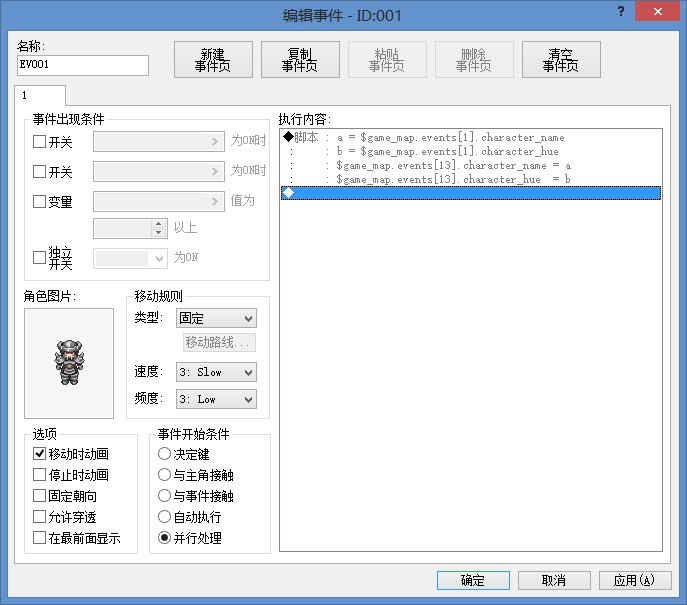Click the 复制事件页 button

point(300,60)
